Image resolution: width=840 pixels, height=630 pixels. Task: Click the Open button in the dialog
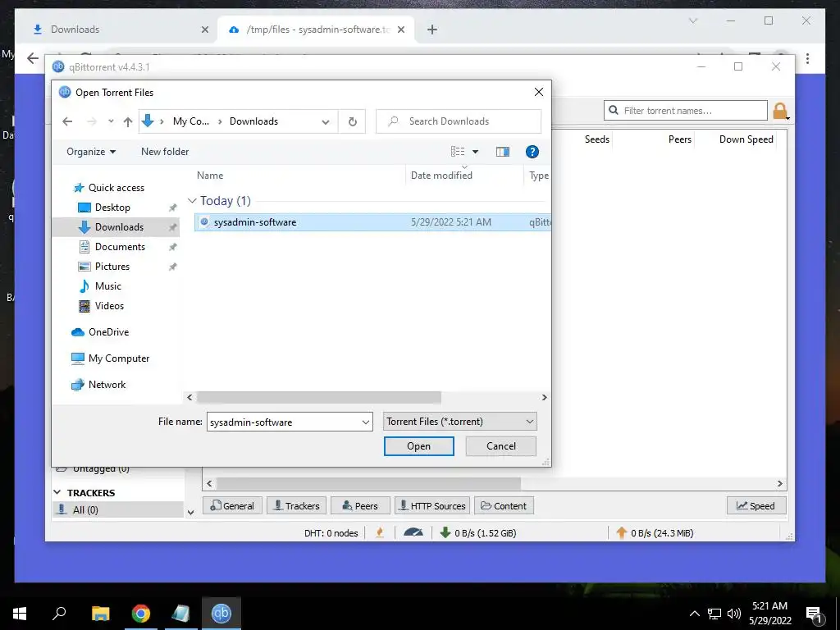[418, 446]
